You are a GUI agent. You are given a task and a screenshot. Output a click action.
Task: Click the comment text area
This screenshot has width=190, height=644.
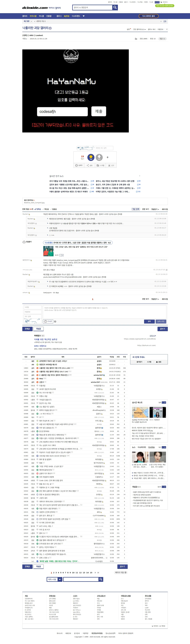coord(104,312)
